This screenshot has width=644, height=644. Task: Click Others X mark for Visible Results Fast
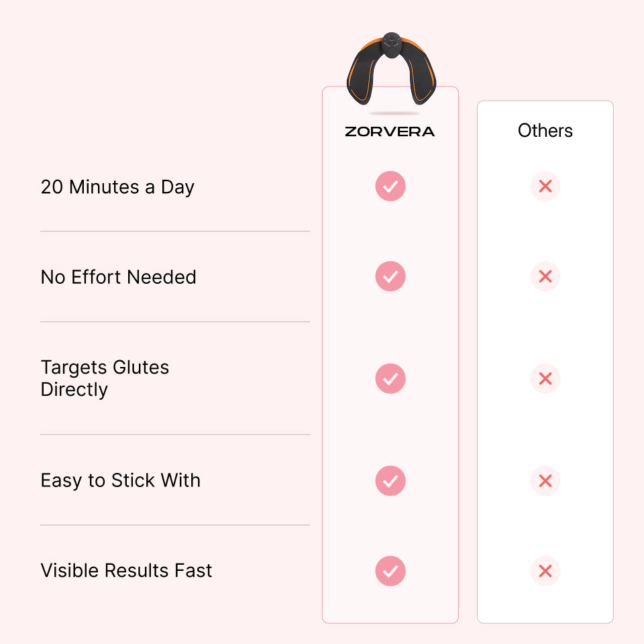545,571
